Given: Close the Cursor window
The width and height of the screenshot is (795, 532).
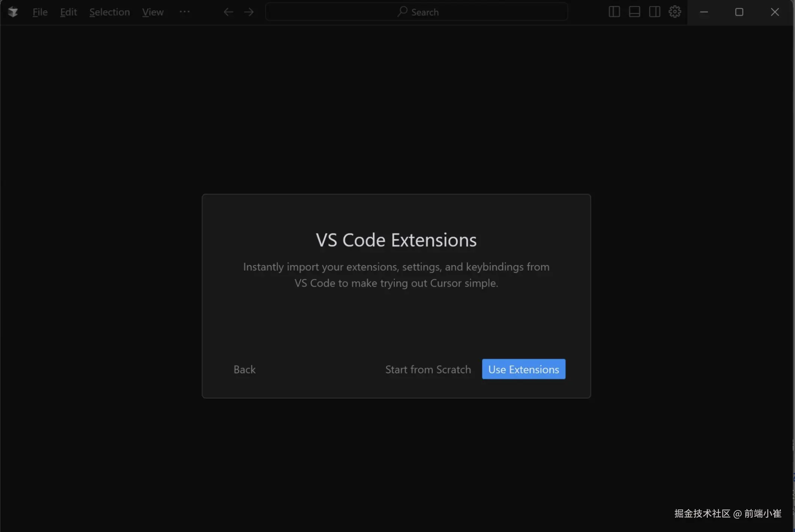Looking at the screenshot, I should coord(775,12).
